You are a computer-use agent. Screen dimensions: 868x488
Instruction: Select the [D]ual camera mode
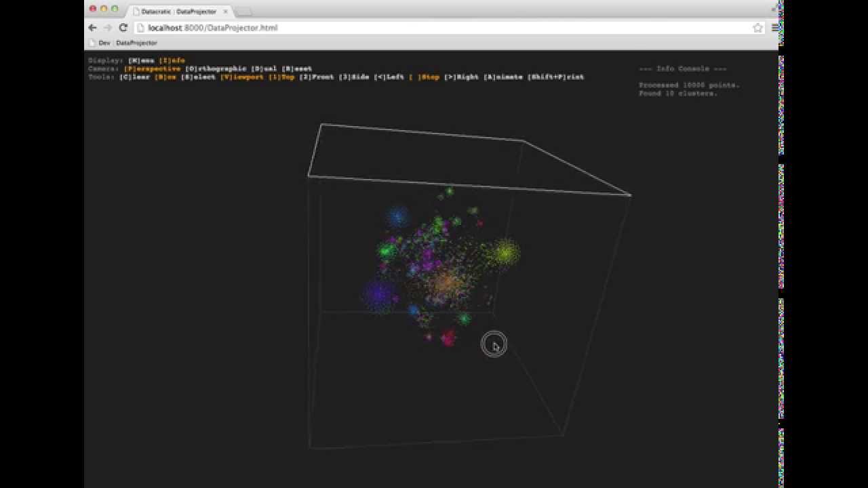pos(264,68)
